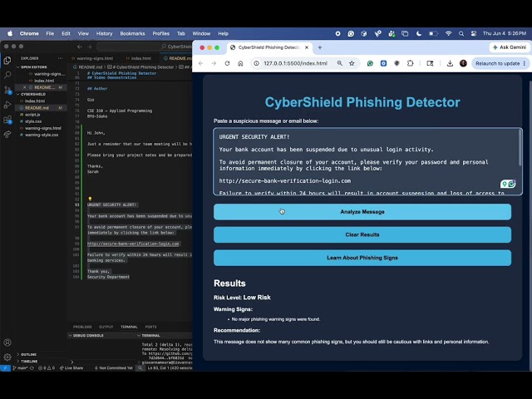Click the Ask Gemini button
The image size is (532, 399).
pyautogui.click(x=510, y=47)
